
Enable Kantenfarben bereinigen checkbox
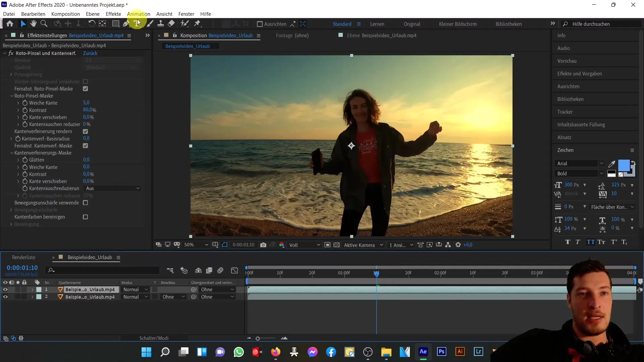(86, 217)
